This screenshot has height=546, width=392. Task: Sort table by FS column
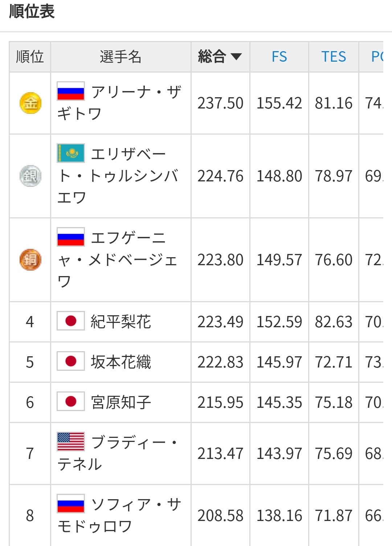click(279, 57)
